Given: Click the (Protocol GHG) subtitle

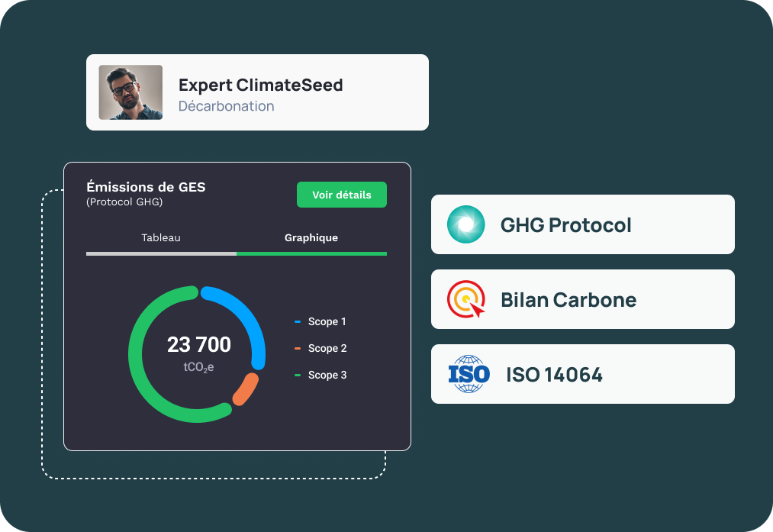Looking at the screenshot, I should click(124, 202).
